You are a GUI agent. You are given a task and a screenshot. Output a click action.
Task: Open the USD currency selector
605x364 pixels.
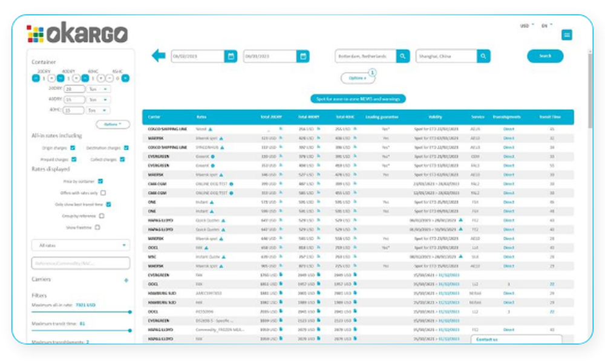tap(527, 25)
